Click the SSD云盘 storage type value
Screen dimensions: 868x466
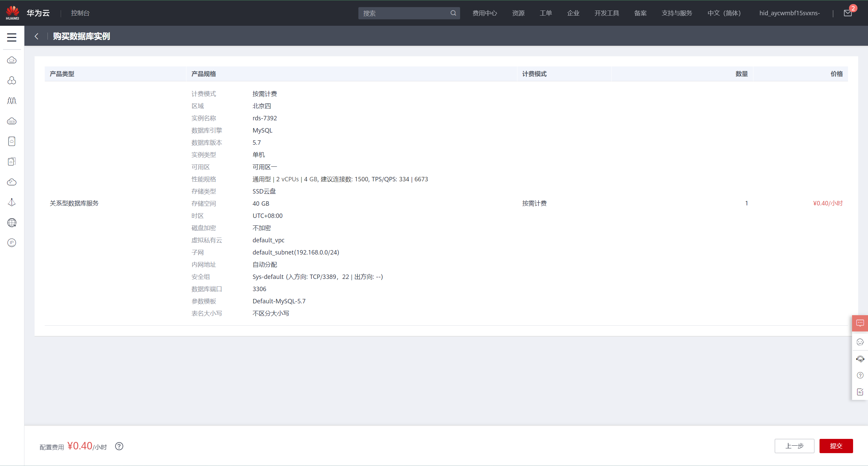[x=264, y=191]
